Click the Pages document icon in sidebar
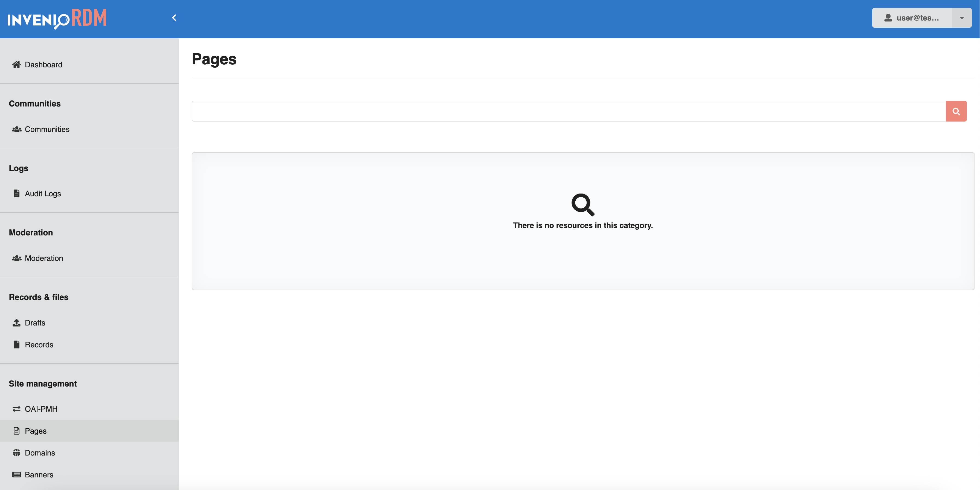This screenshot has width=980, height=490. tap(16, 431)
